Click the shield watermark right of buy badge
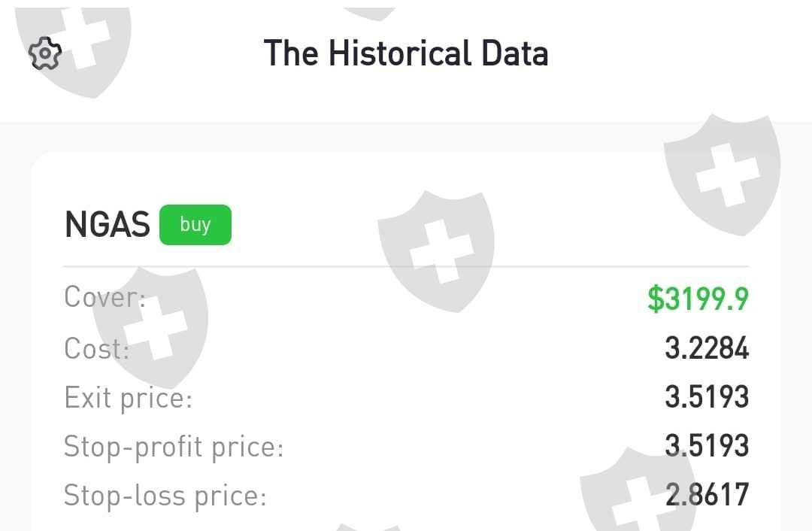Image resolution: width=812 pixels, height=531 pixels. (x=438, y=248)
